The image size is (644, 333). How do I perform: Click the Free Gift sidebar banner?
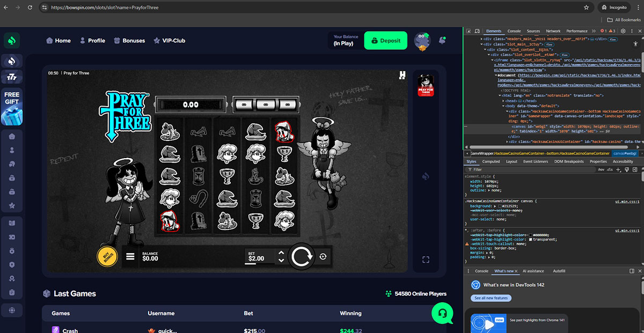pos(12,106)
